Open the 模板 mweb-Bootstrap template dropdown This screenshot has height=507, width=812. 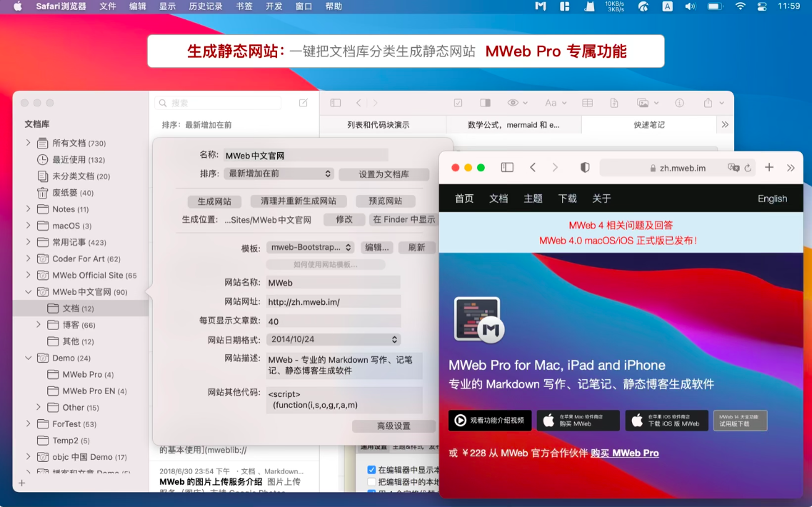311,248
